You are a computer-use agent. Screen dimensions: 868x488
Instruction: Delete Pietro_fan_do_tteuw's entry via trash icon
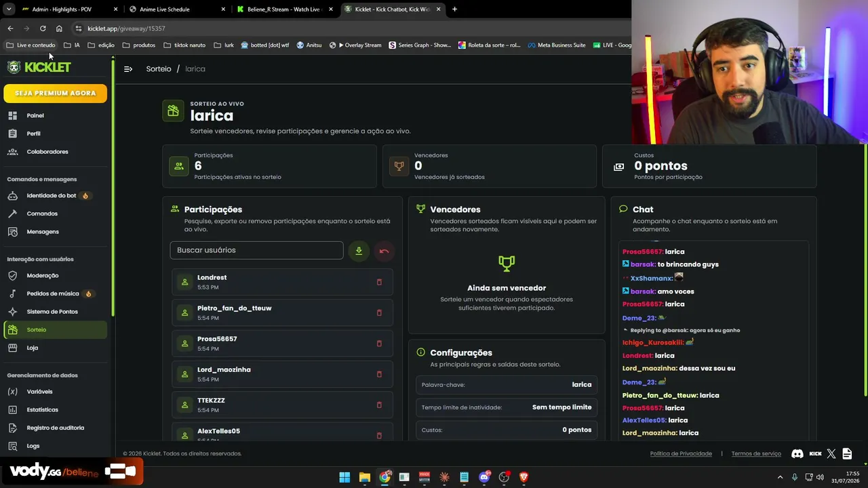pos(379,312)
